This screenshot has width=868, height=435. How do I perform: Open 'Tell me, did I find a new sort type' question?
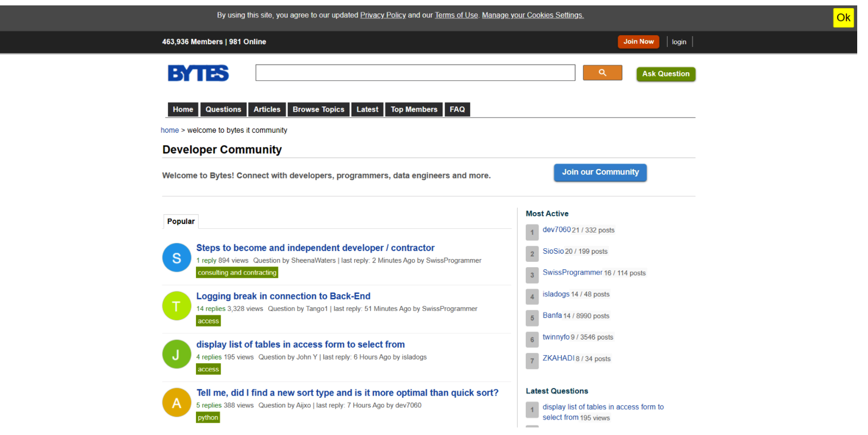[348, 393]
